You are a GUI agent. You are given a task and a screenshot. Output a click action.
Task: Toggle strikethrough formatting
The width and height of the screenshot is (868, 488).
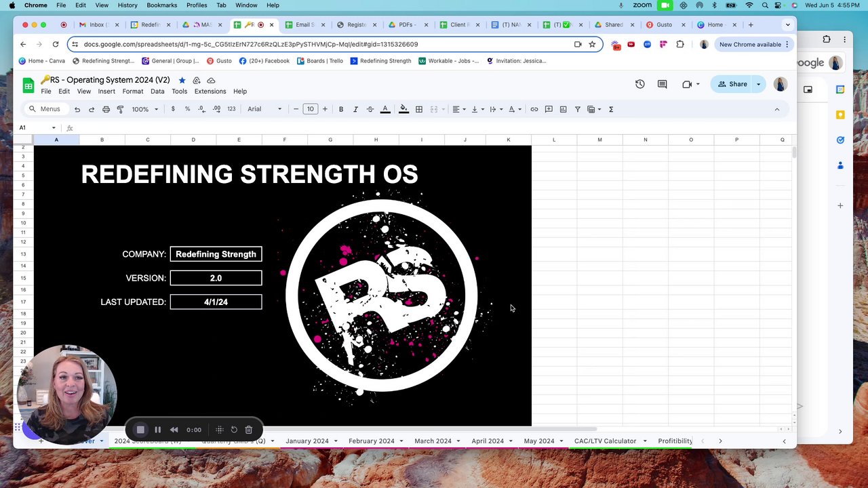(370, 109)
